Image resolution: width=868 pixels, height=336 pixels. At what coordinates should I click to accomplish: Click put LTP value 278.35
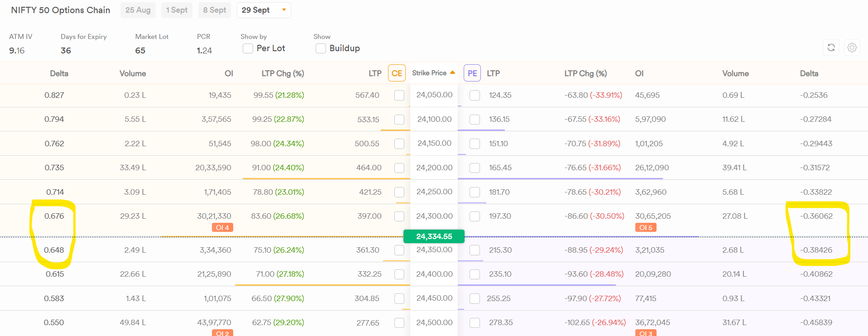tap(501, 322)
